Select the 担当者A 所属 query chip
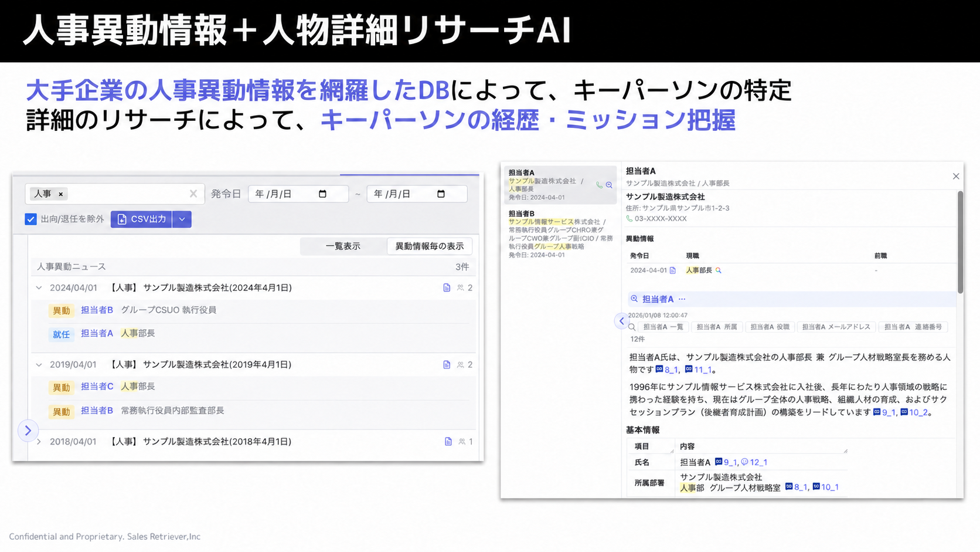980x552 pixels. point(717,327)
